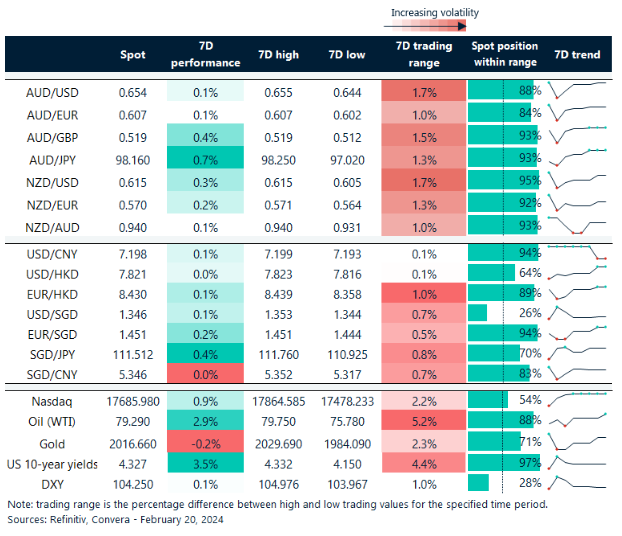Click the Oil (WTI) 7D trend sparkline
The image size is (622, 536).
tap(577, 421)
